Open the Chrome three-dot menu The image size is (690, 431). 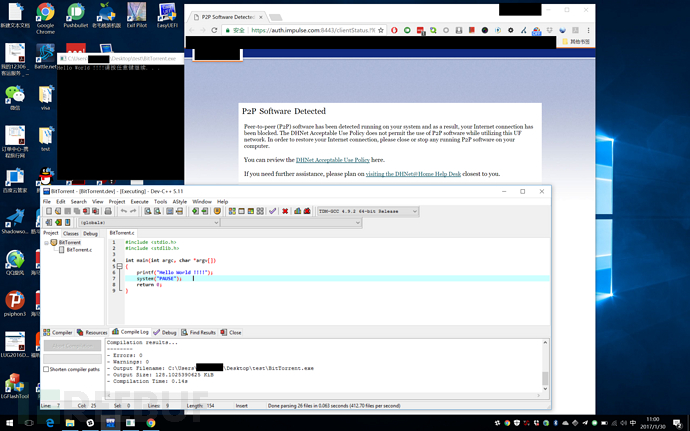point(588,30)
